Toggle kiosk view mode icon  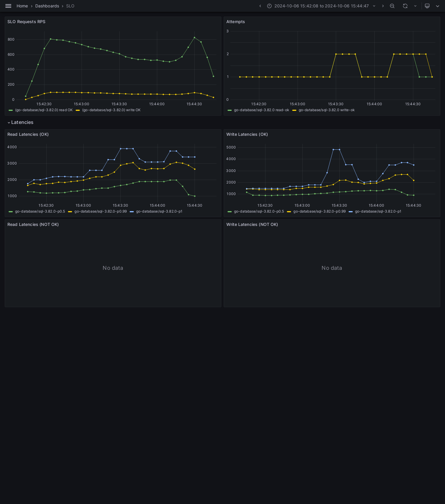pos(427,6)
